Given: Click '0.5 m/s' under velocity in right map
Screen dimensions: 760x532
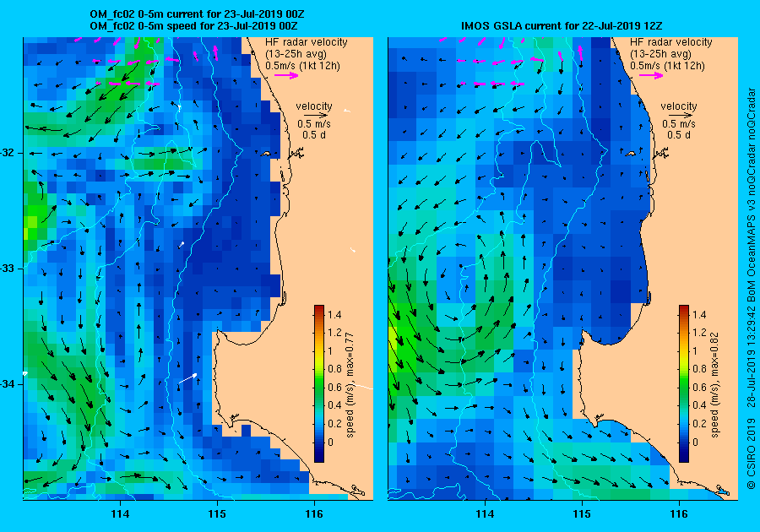Looking at the screenshot, I should point(679,124).
